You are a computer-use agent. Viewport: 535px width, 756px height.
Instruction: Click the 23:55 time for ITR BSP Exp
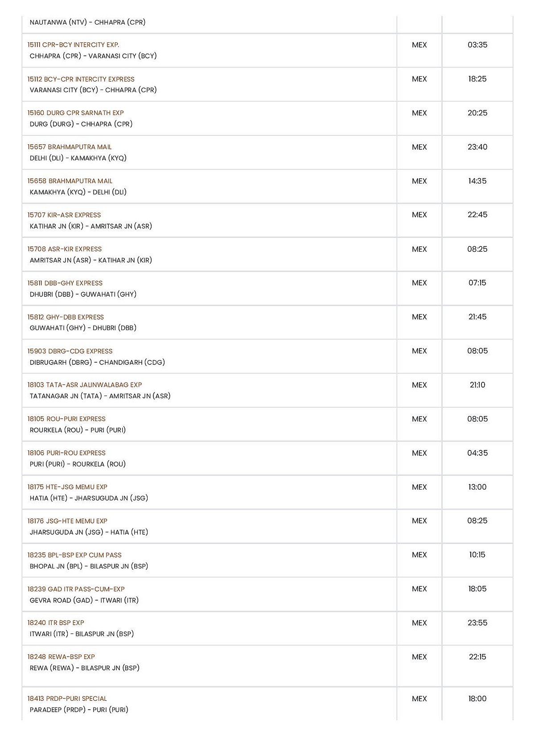coord(477,623)
